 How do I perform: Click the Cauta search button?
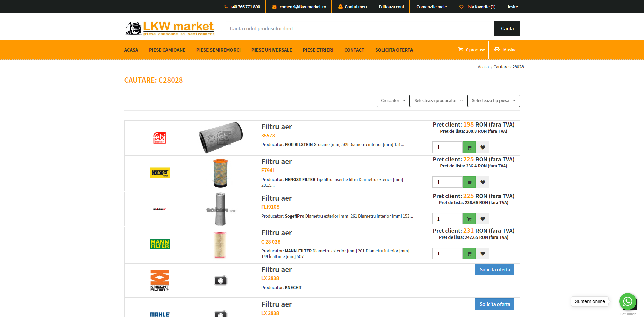coord(507,28)
